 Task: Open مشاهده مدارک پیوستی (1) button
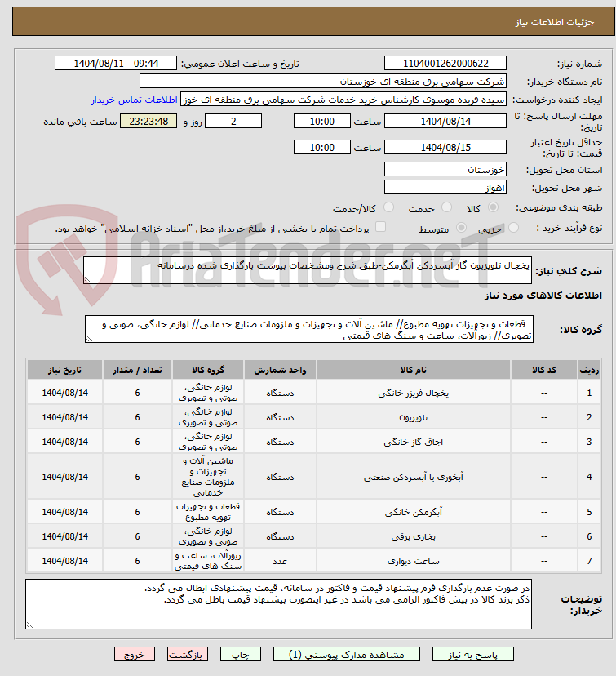click(346, 654)
